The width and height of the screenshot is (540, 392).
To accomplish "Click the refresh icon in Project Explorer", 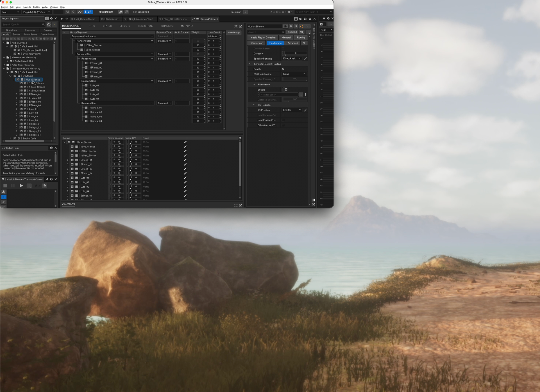I will click(x=49, y=24).
